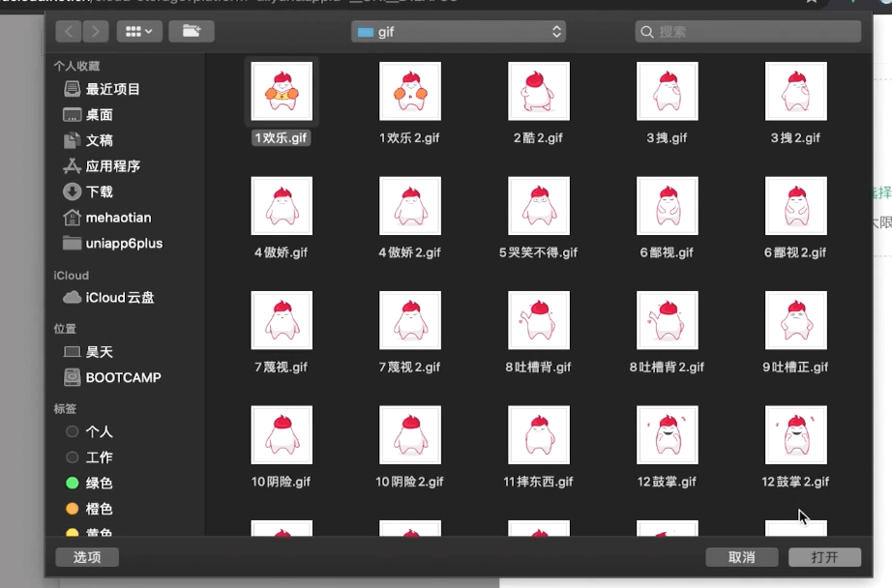Select the 11摔东西.gif thumbnail

click(539, 435)
